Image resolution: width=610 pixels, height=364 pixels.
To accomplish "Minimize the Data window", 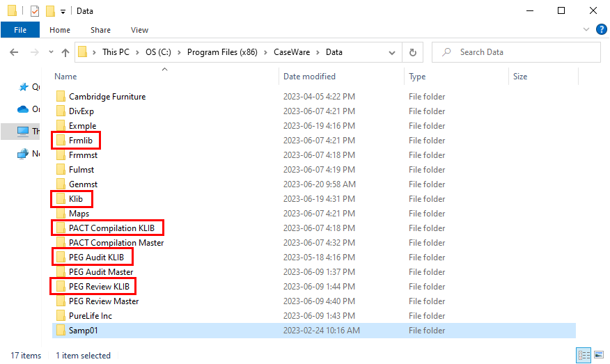I will click(530, 10).
